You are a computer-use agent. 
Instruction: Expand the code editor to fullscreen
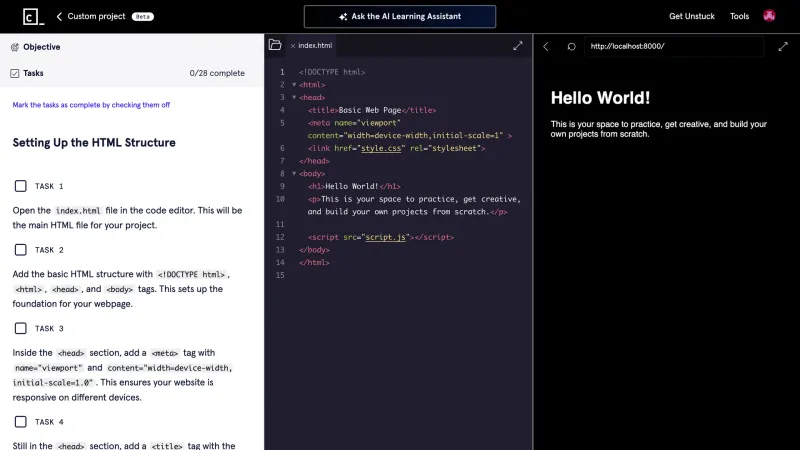[518, 45]
